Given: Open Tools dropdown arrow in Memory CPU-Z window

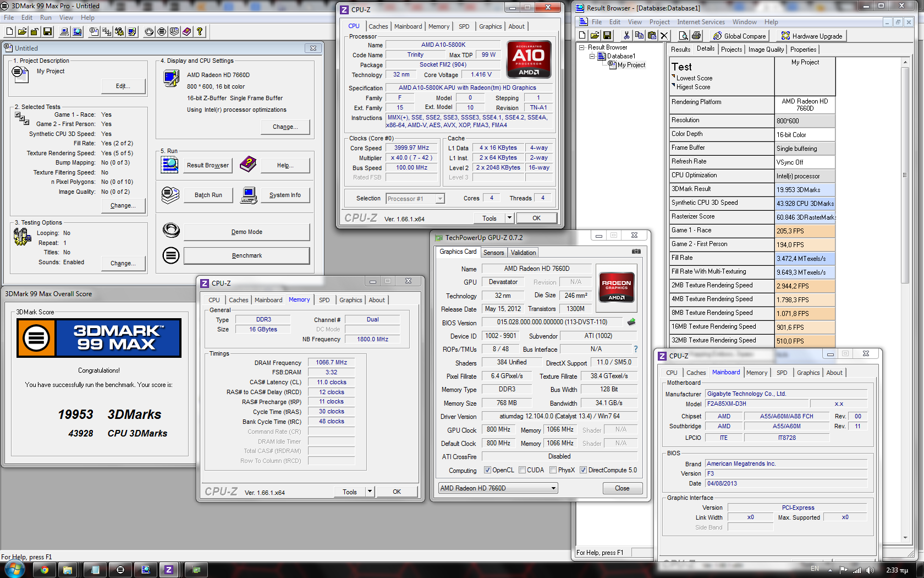Looking at the screenshot, I should point(370,492).
